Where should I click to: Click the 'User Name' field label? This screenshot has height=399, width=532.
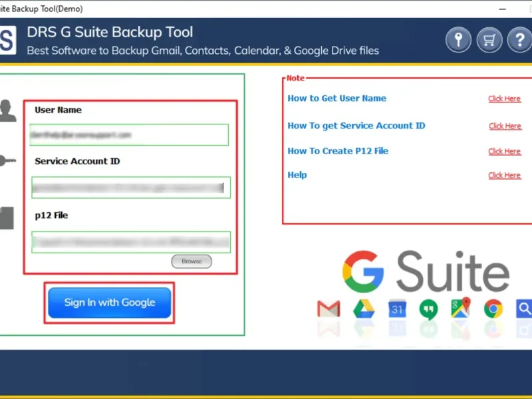coord(58,110)
